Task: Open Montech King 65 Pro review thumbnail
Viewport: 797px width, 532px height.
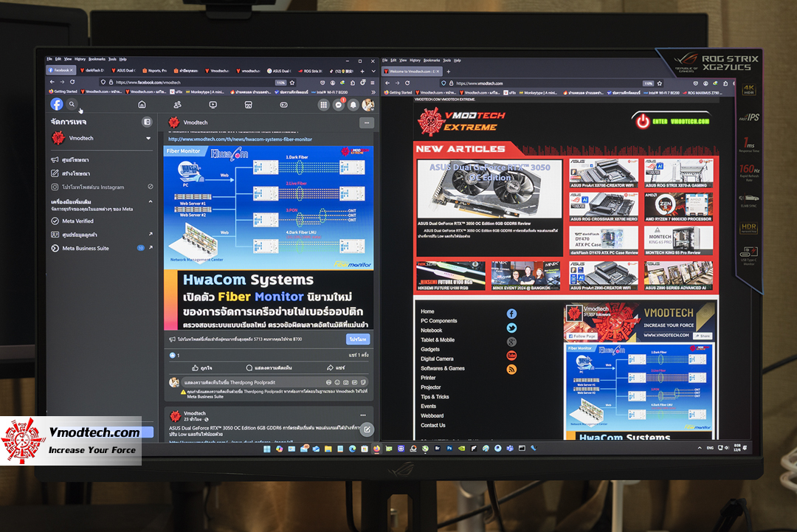Action: click(679, 241)
